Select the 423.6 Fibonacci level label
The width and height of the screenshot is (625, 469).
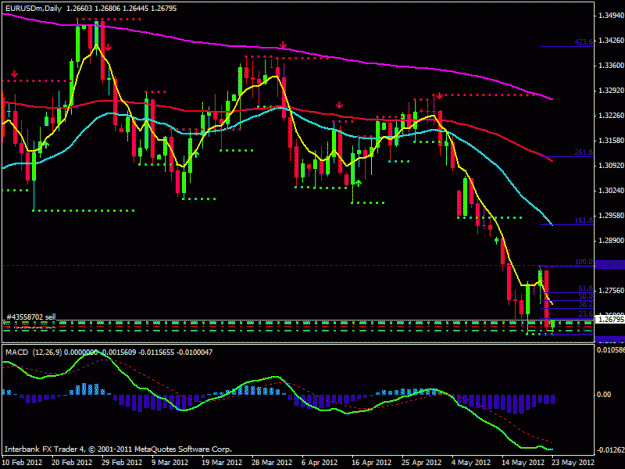tap(583, 42)
